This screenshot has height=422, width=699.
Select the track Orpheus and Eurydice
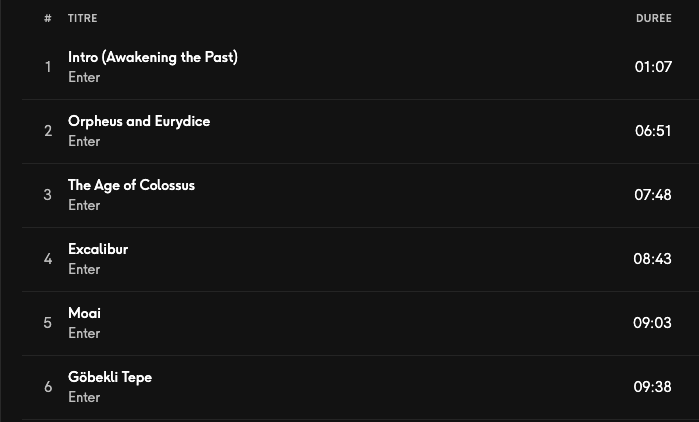click(139, 121)
